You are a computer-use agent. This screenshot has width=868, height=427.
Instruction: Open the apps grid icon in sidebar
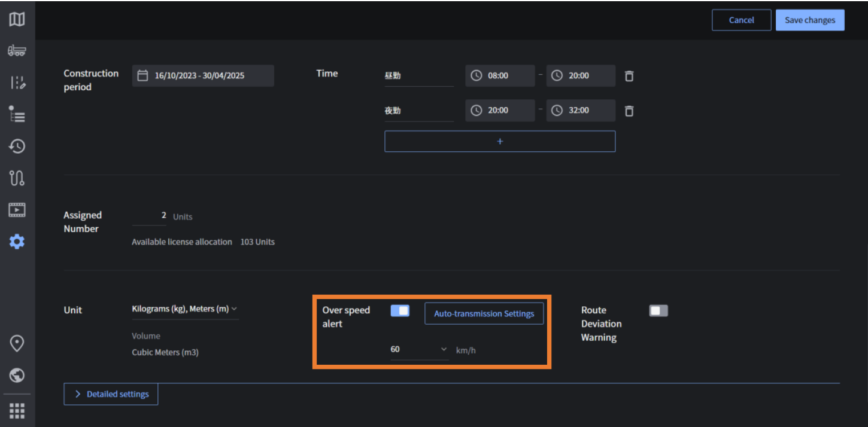(x=17, y=411)
